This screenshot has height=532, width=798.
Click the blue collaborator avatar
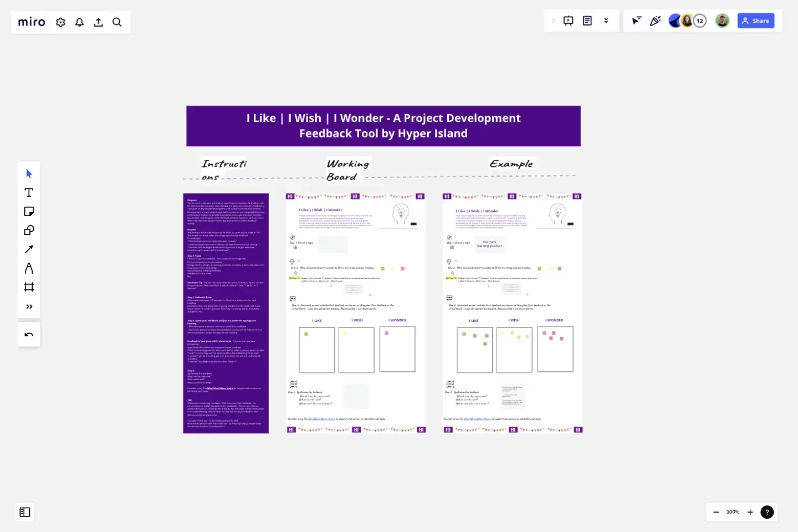(674, 21)
